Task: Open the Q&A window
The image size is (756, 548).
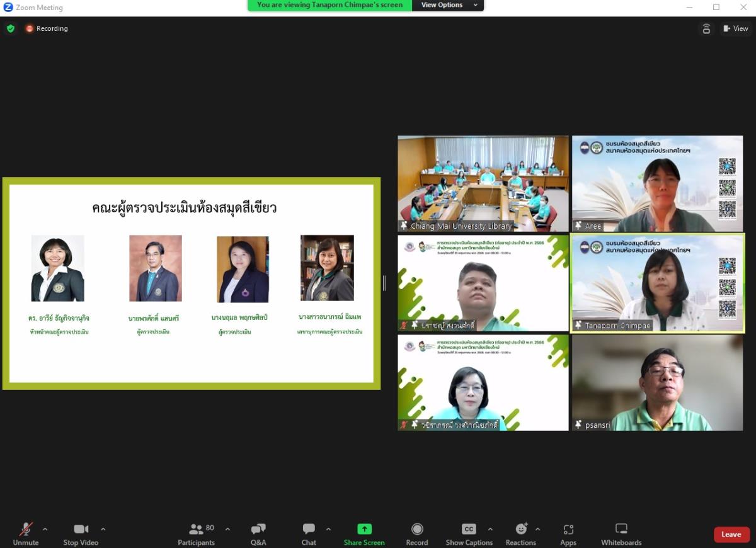Action: 258,534
